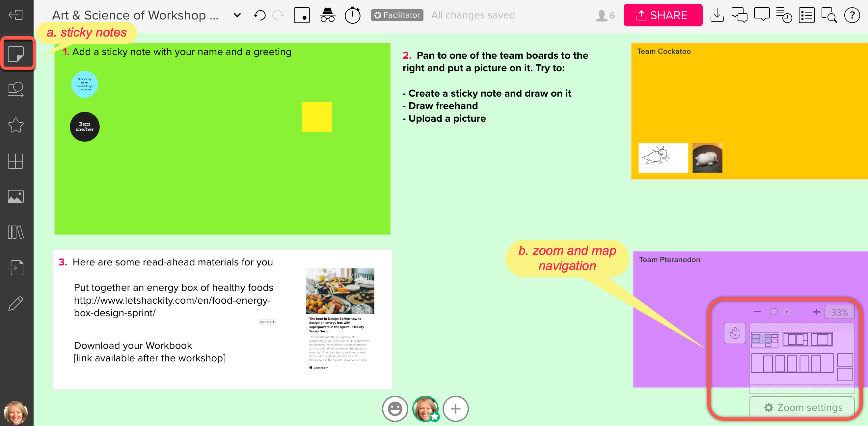Click the Open link button

[266, 322]
